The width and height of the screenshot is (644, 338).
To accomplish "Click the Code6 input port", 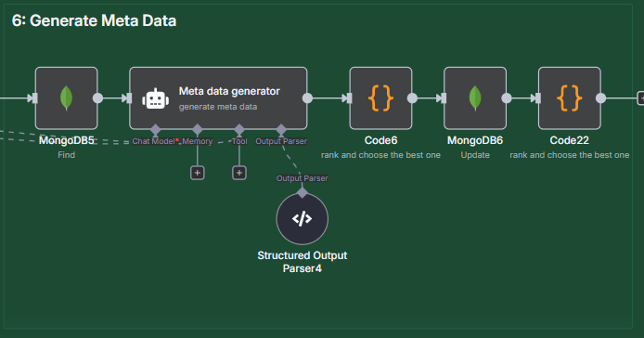I will click(350, 98).
